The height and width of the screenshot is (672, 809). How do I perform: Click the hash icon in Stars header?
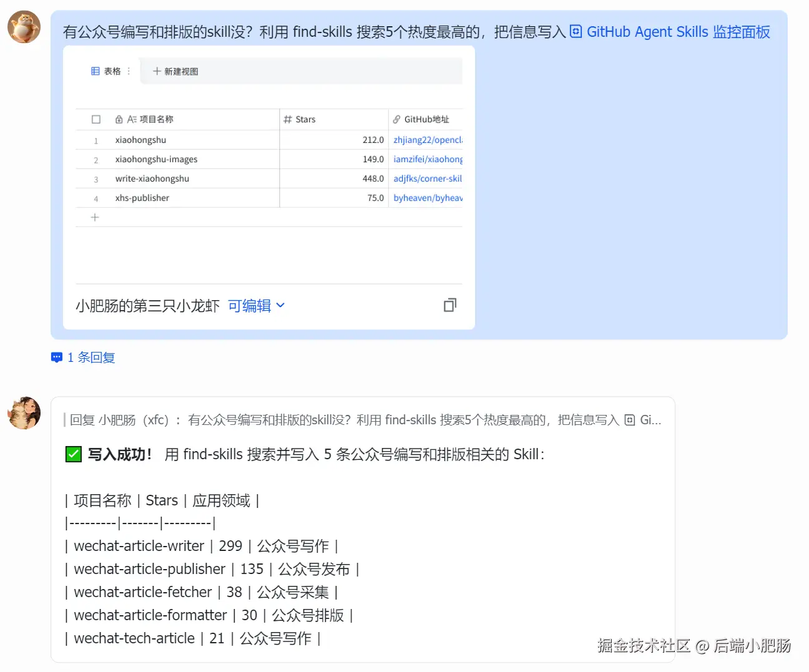coord(288,119)
